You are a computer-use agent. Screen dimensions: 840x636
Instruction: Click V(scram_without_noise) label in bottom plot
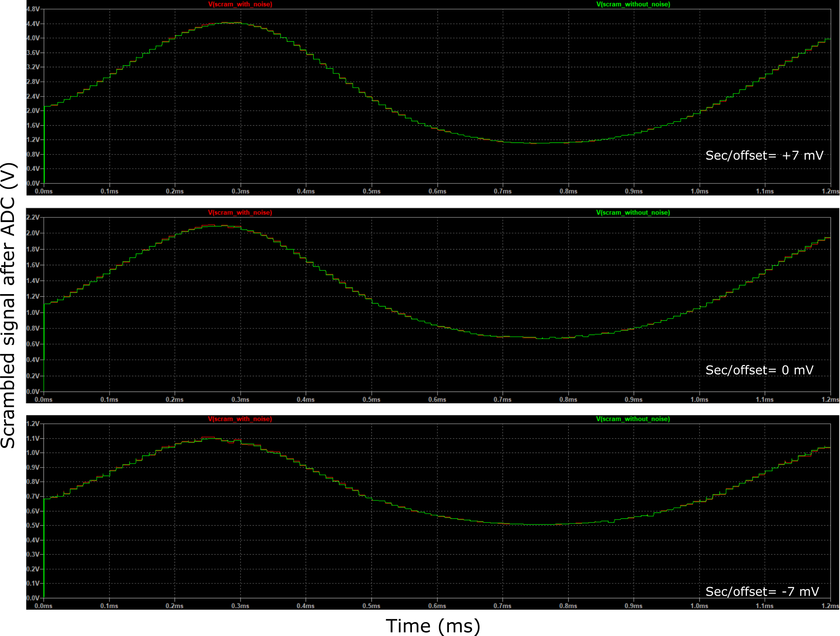click(x=633, y=419)
